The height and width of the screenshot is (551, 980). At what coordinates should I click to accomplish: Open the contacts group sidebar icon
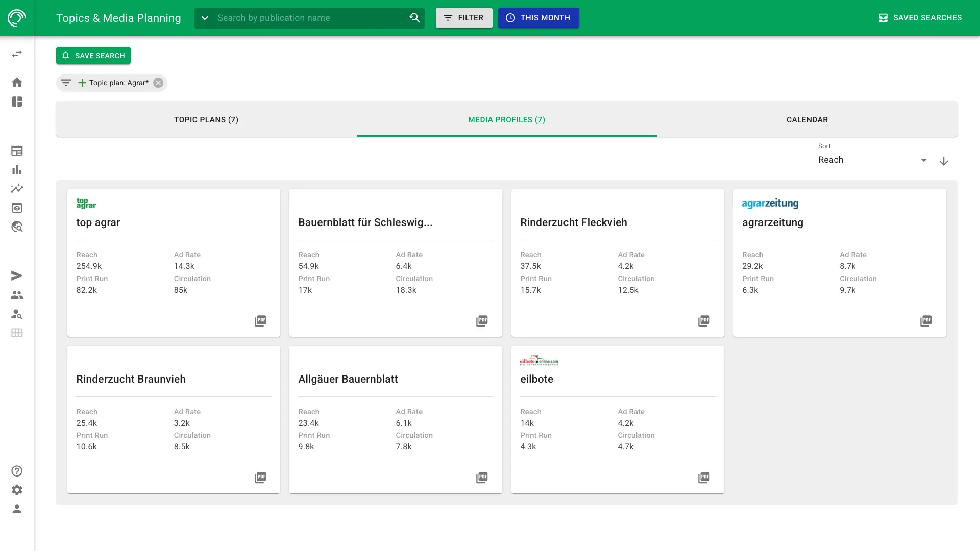pos(17,295)
